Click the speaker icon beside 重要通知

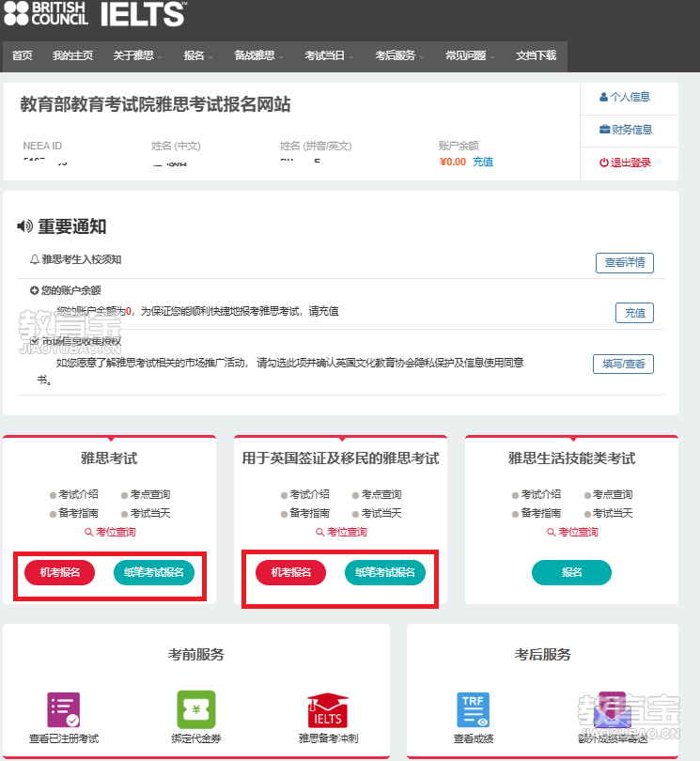pos(25,226)
